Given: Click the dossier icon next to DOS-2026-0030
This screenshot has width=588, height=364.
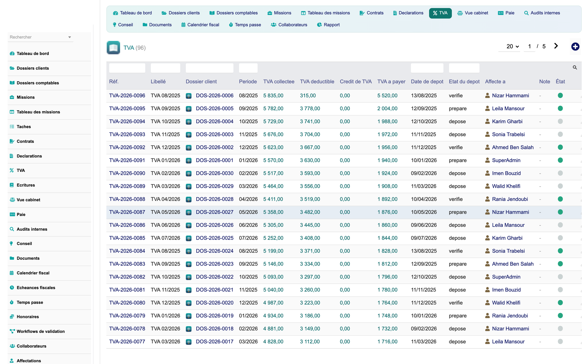Looking at the screenshot, I should (189, 173).
